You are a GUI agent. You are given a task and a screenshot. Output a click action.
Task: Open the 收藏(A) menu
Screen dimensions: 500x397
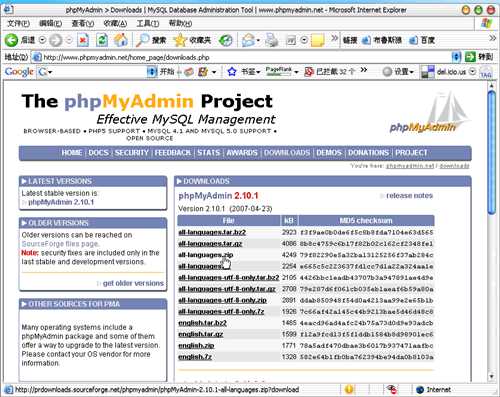pos(115,23)
